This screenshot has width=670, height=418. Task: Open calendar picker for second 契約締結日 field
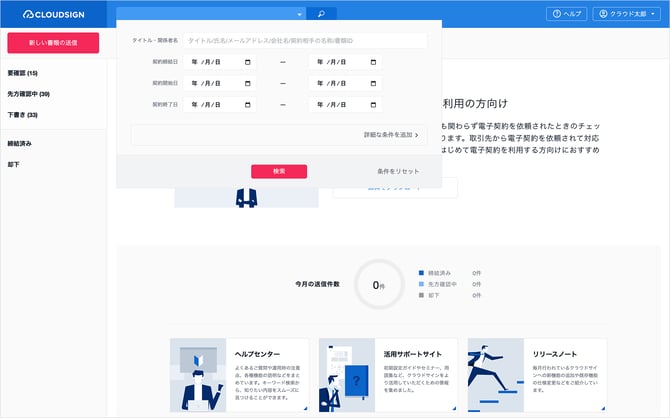[374, 62]
